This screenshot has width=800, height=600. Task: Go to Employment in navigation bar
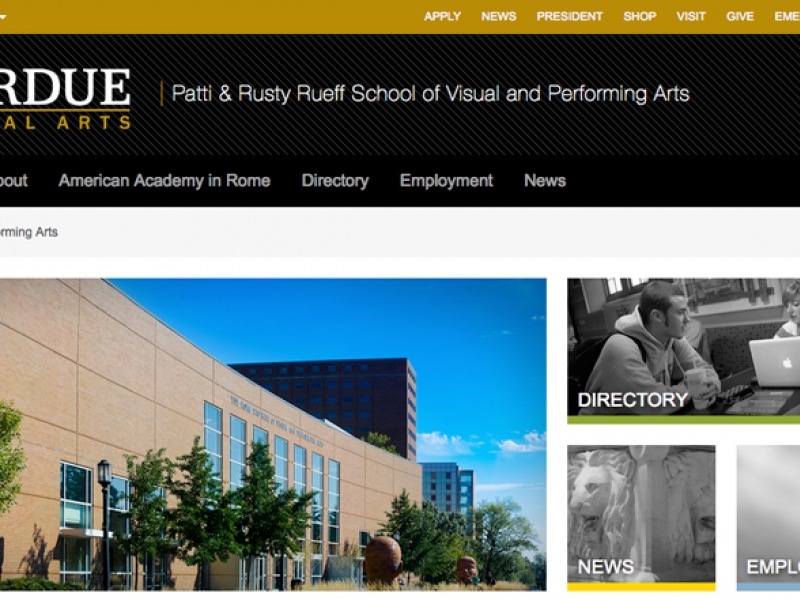click(446, 181)
